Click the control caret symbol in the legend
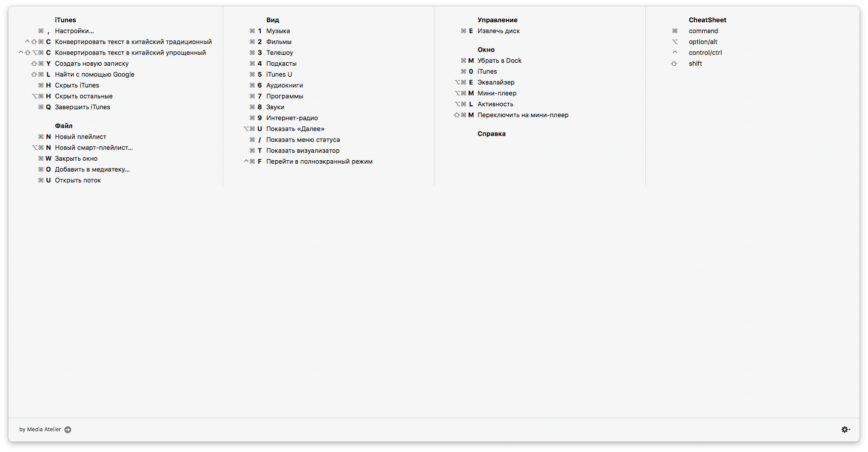 tap(675, 52)
